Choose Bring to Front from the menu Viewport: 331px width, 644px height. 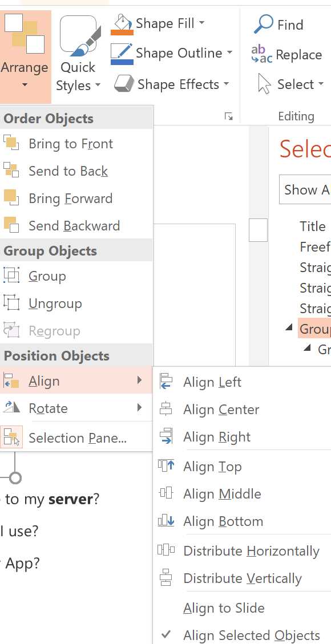[71, 144]
